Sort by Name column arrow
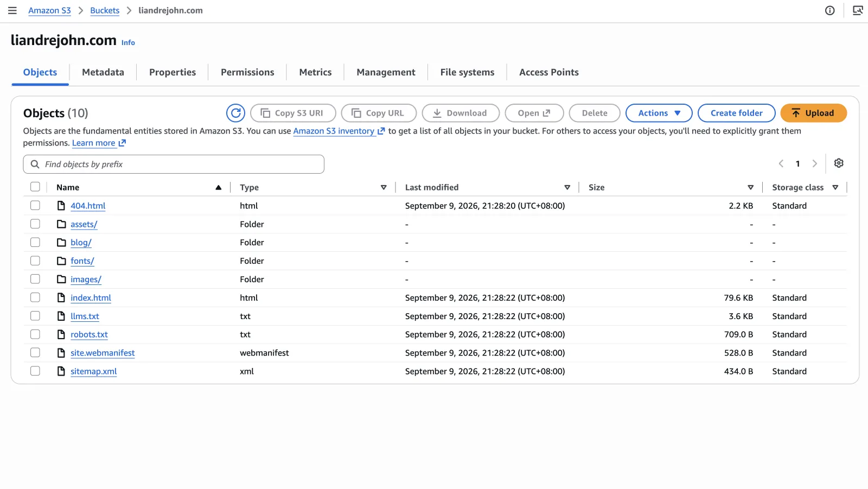This screenshot has width=868, height=489. click(x=218, y=187)
